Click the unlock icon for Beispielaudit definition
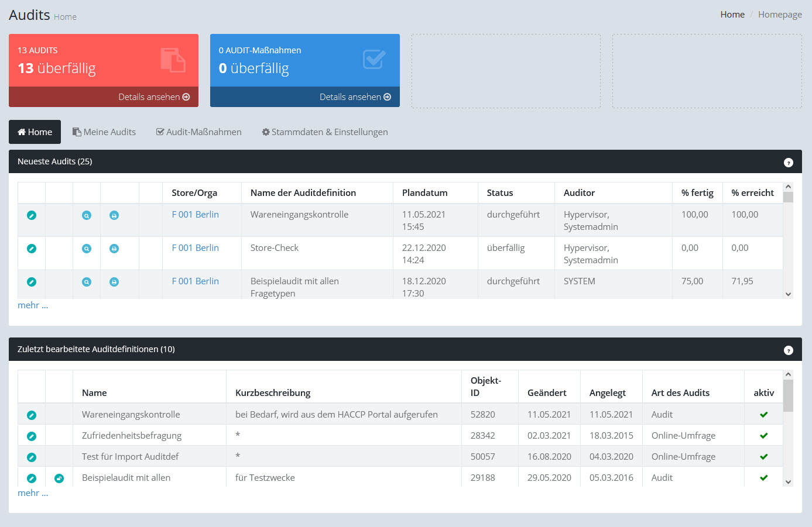Screen dimensions: 812x527 pyautogui.click(x=59, y=478)
